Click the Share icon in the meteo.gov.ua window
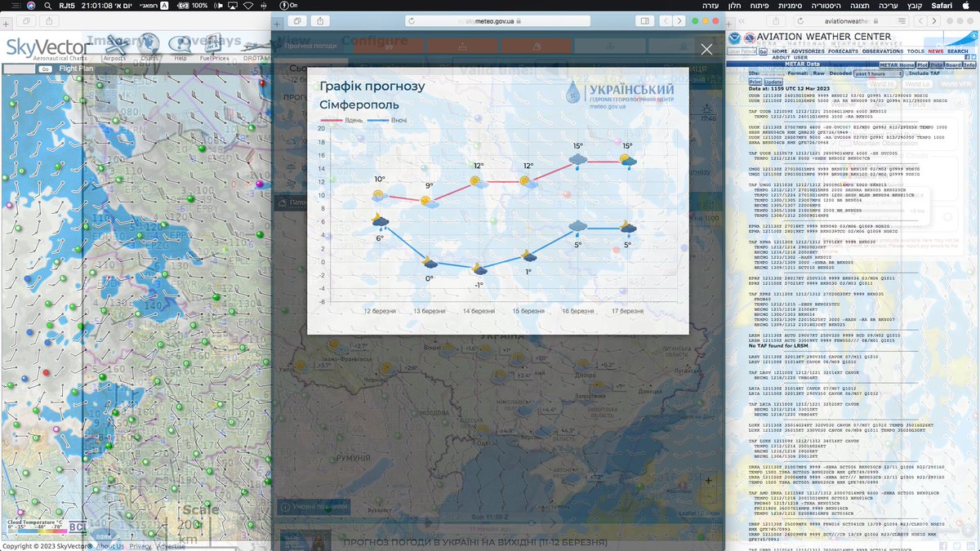The image size is (980, 551). pos(320,20)
